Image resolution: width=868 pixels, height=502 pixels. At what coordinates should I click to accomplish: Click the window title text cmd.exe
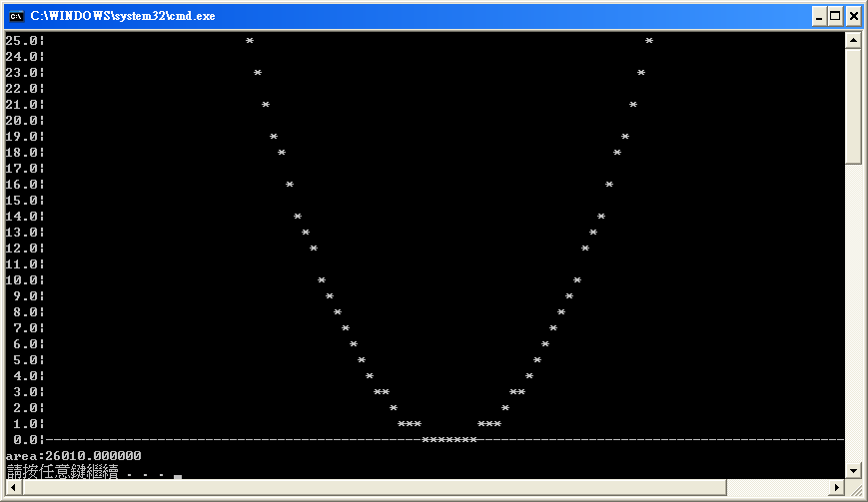pyautogui.click(x=122, y=16)
